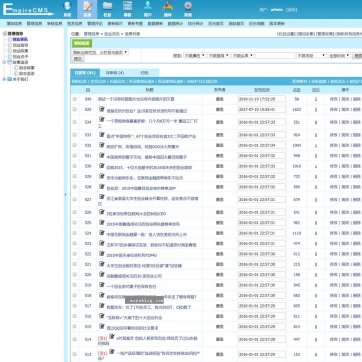The height and width of the screenshot is (362, 362).
Task: Click the picture icon in row ID 528
Action: (102, 186)
